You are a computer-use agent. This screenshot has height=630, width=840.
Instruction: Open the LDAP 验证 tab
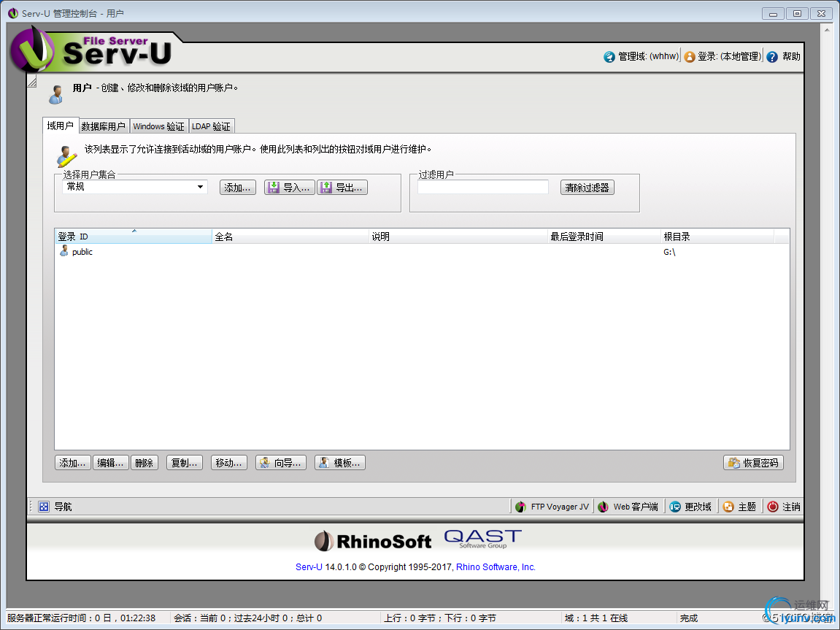pyautogui.click(x=212, y=126)
